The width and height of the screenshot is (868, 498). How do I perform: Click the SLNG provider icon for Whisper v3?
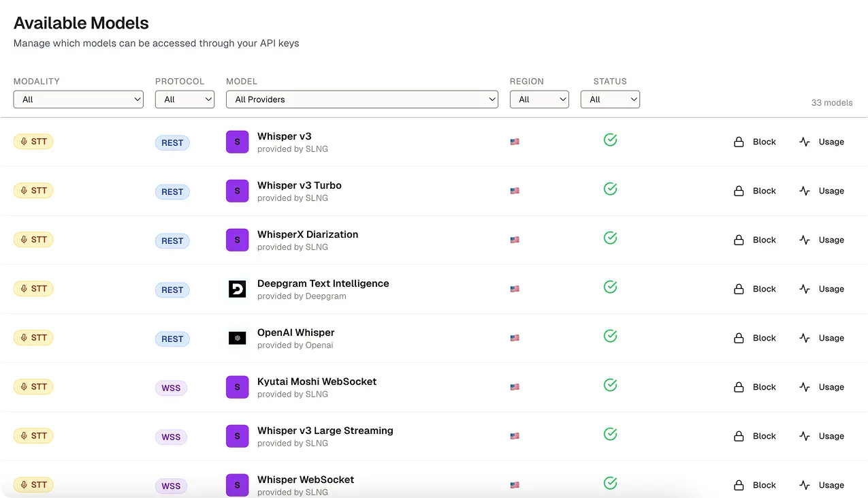237,142
